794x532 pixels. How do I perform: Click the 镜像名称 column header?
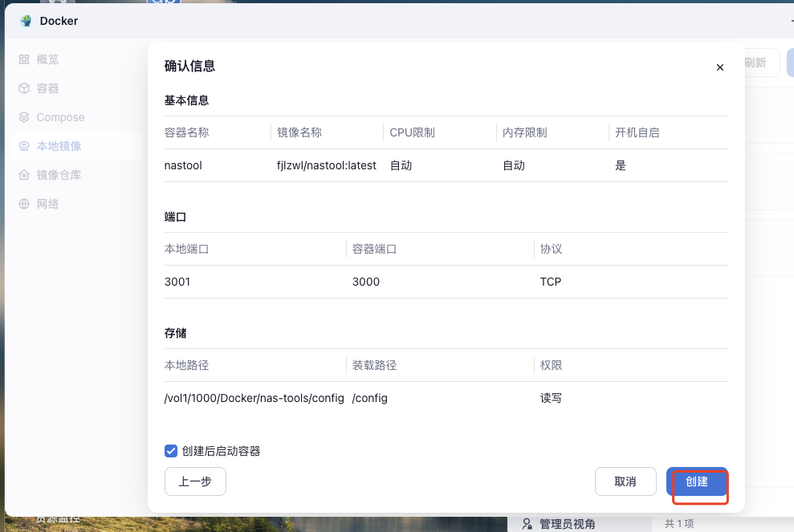(x=299, y=132)
